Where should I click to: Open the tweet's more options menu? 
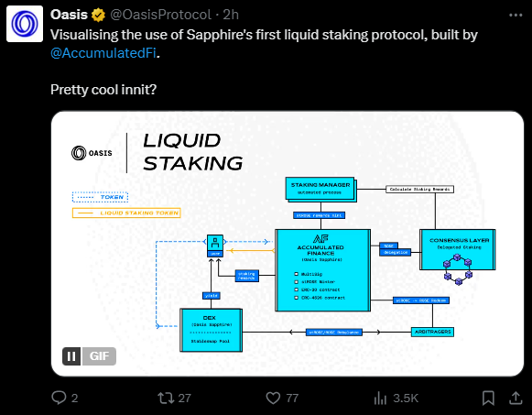point(516,15)
